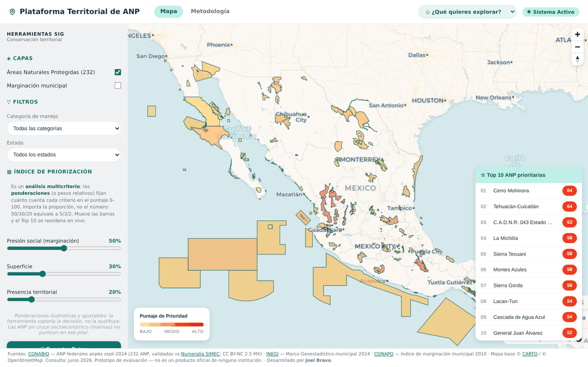Click the 54 score badge for Lacan-Tun
Viewport: 588px width, 367px height.
tap(569, 301)
